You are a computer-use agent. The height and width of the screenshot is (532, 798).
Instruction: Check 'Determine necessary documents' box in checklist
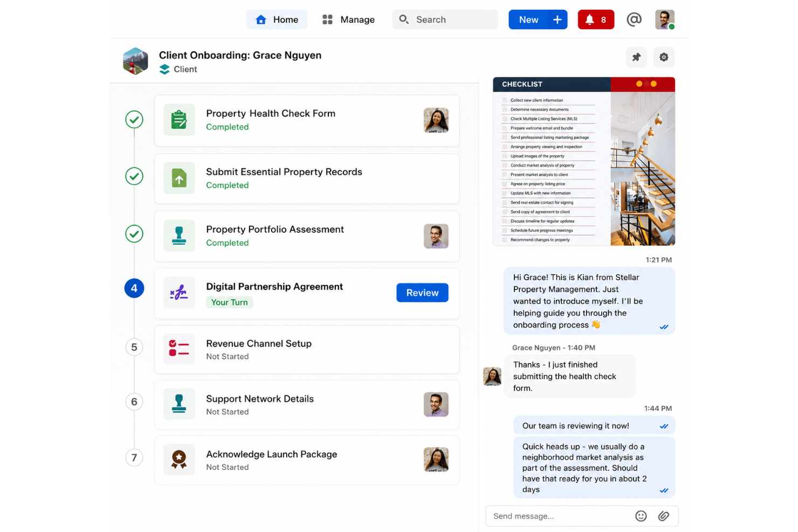(505, 109)
